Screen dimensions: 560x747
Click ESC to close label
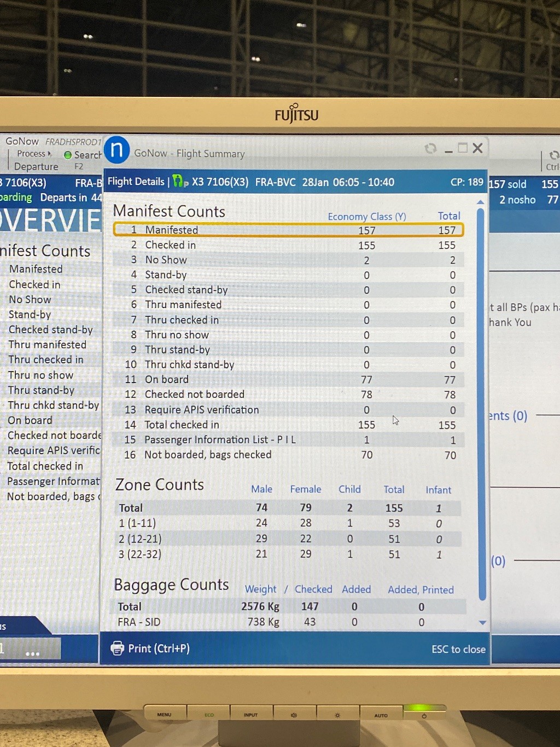(x=458, y=649)
